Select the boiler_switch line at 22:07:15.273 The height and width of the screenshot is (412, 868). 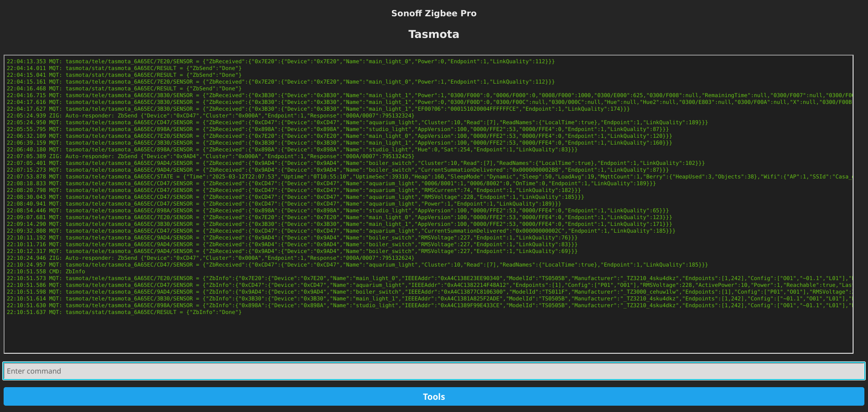coord(338,170)
